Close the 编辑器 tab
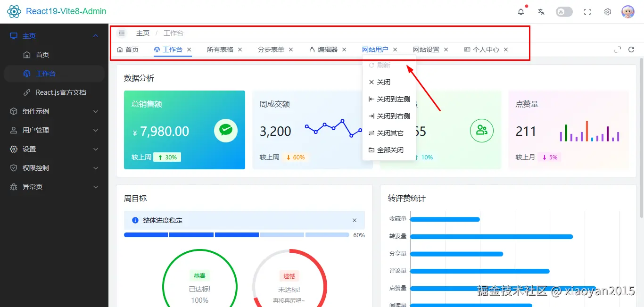 point(344,50)
